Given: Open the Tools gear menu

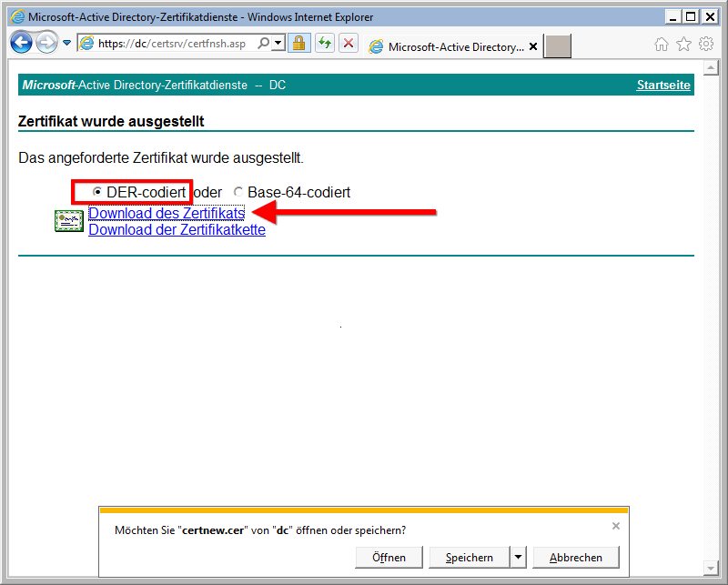Looking at the screenshot, I should click(706, 44).
